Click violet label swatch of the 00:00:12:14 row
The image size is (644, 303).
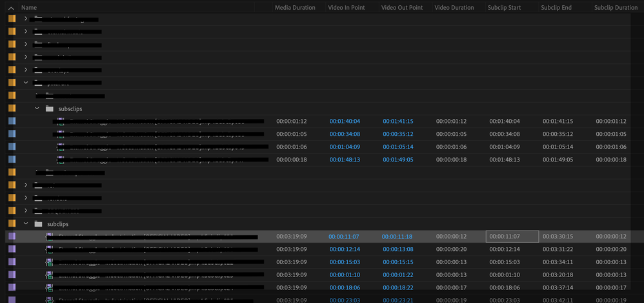click(12, 249)
